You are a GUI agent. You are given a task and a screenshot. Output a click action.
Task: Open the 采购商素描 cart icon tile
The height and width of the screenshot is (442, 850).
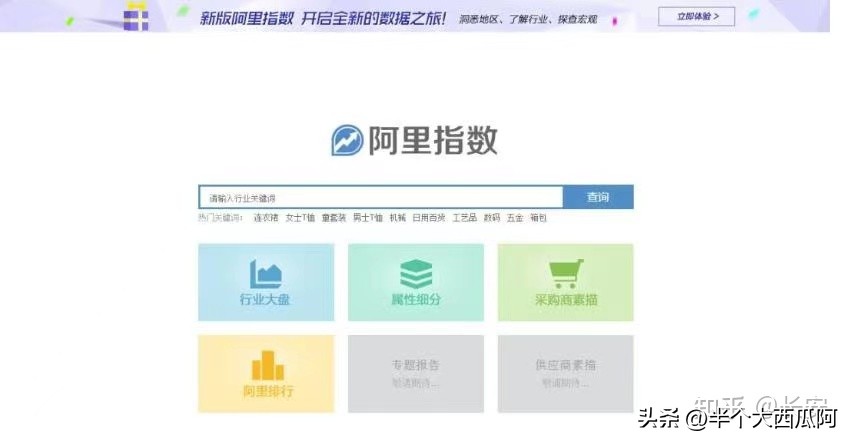click(565, 282)
